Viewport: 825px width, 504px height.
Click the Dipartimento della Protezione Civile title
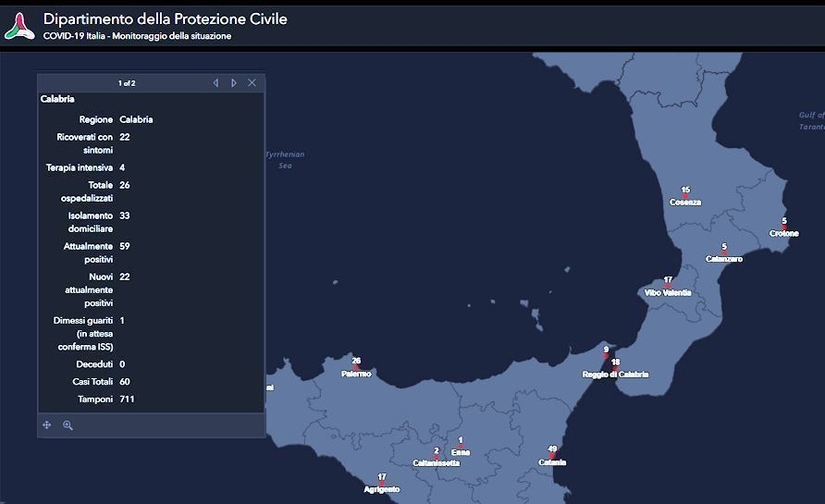[x=165, y=19]
